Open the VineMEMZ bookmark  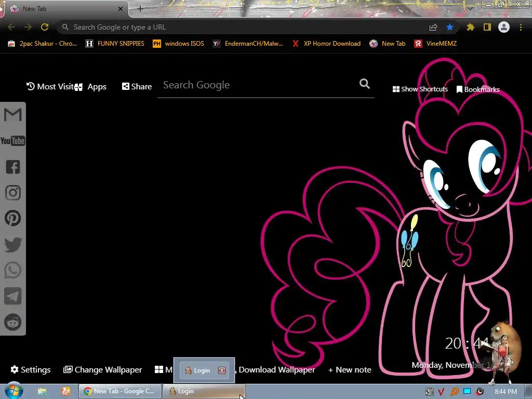point(436,44)
